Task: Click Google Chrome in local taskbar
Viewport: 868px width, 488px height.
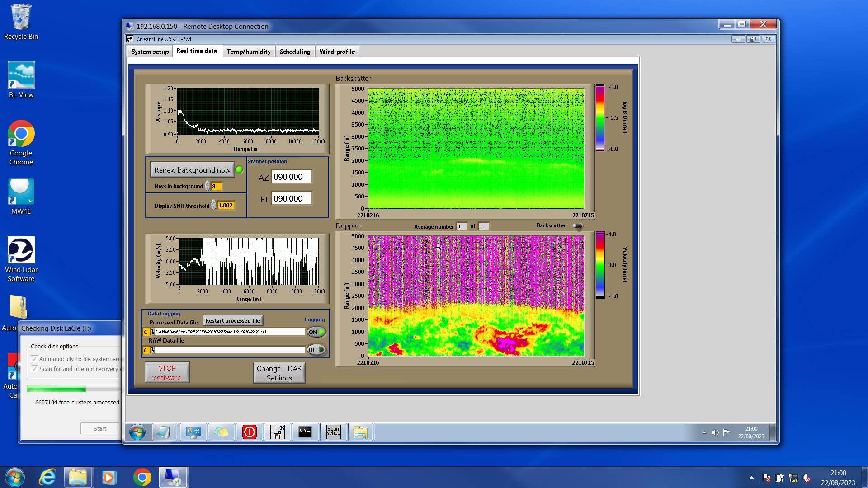Action: tap(142, 477)
